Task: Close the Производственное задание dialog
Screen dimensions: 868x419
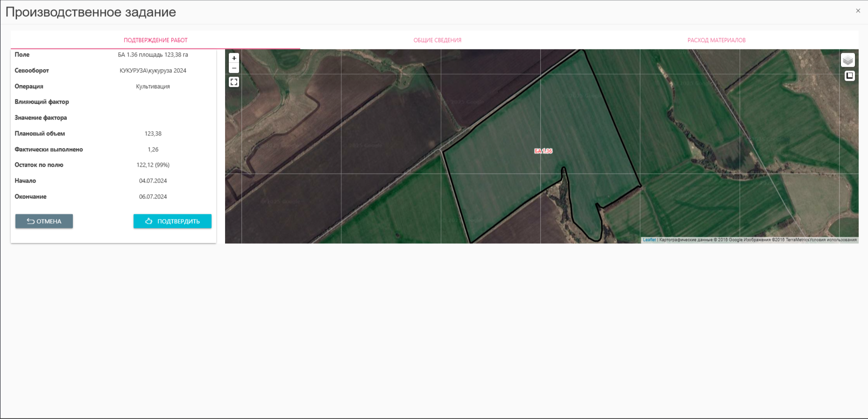Action: [x=858, y=11]
